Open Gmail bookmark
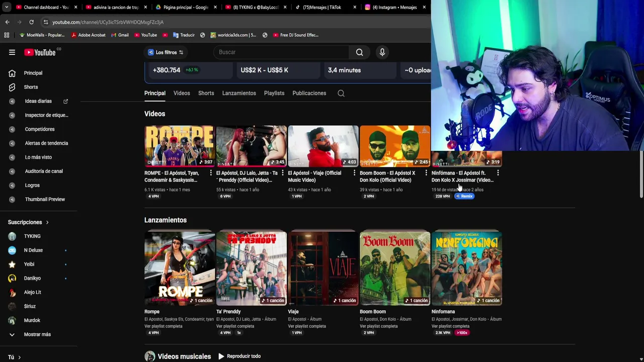Screen dimensions: 644x362 (x=119, y=35)
